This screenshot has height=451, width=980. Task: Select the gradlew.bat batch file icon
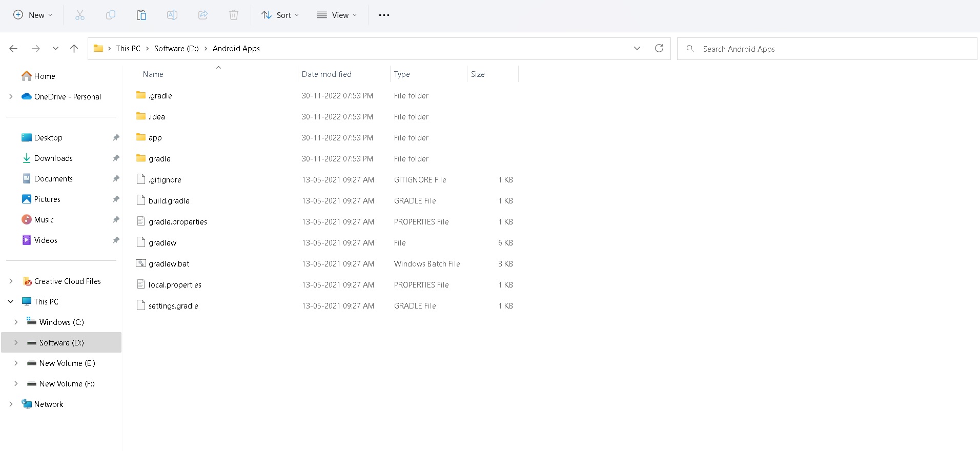141,263
